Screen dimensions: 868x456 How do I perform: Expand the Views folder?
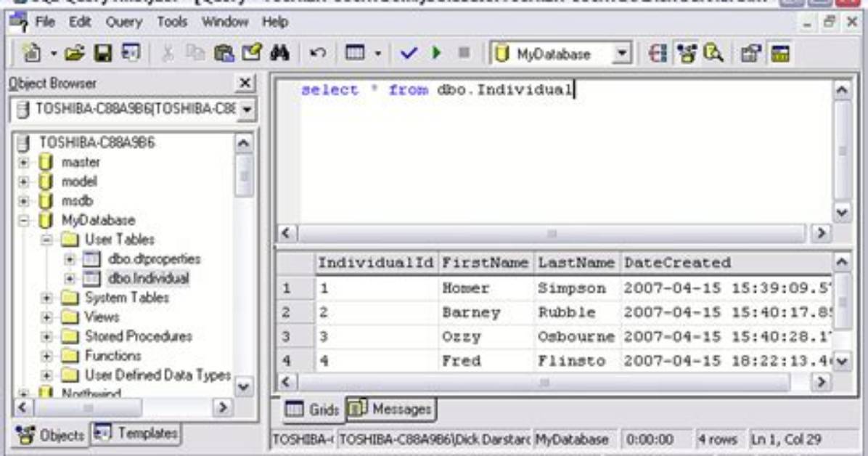46,317
